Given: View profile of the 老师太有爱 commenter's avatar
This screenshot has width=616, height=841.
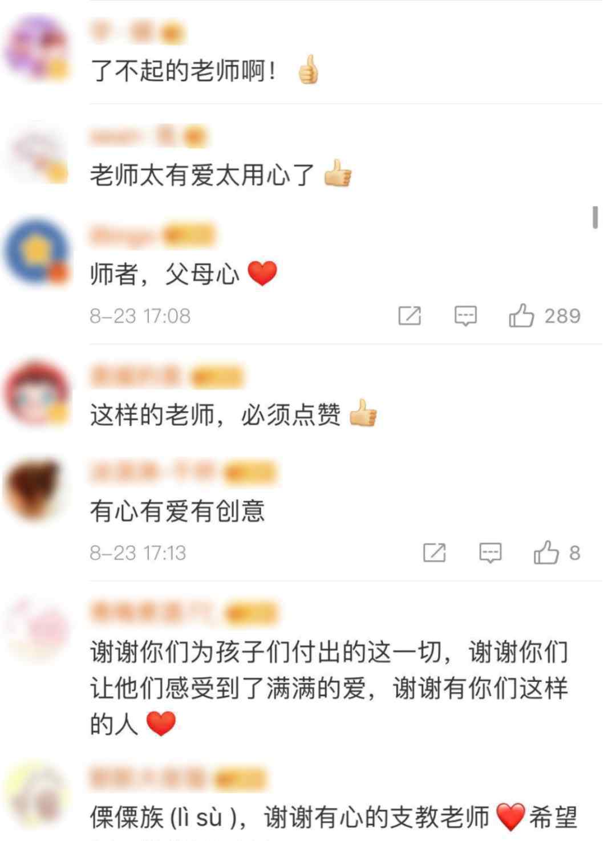Looking at the screenshot, I should coord(37,152).
